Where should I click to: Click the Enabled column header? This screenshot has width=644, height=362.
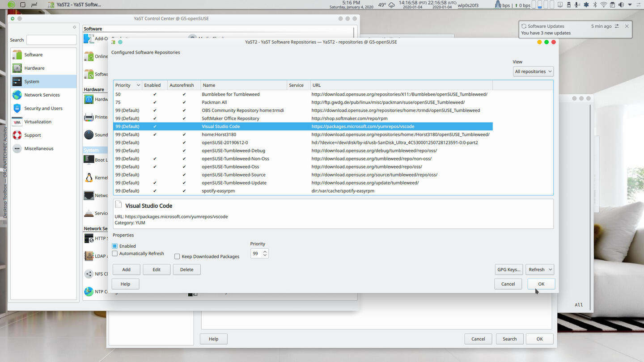click(155, 85)
